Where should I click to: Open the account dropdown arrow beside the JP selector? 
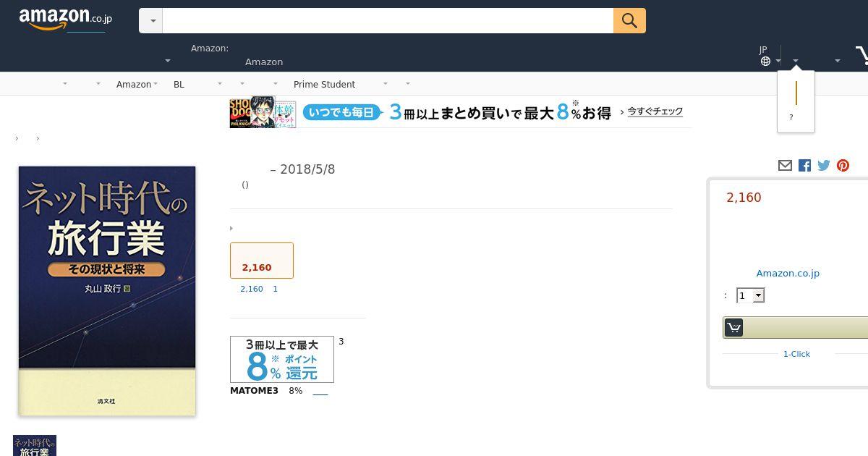point(796,62)
